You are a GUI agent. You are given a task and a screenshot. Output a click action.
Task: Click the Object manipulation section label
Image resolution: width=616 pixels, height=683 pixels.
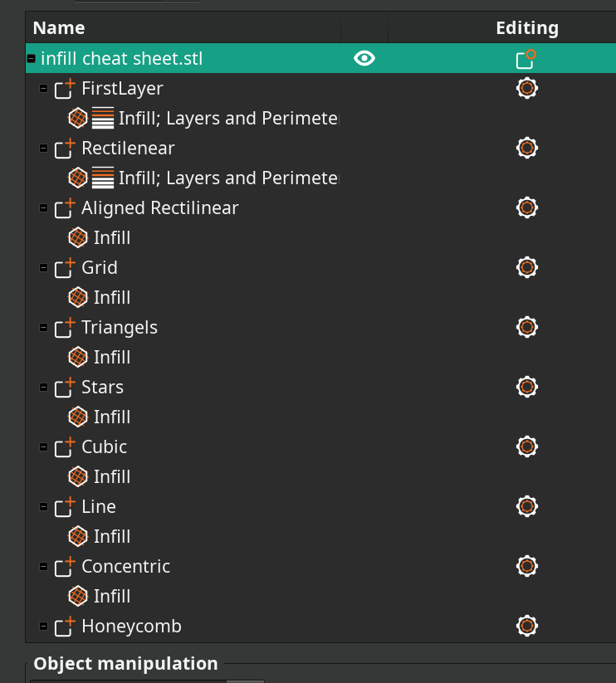[125, 663]
